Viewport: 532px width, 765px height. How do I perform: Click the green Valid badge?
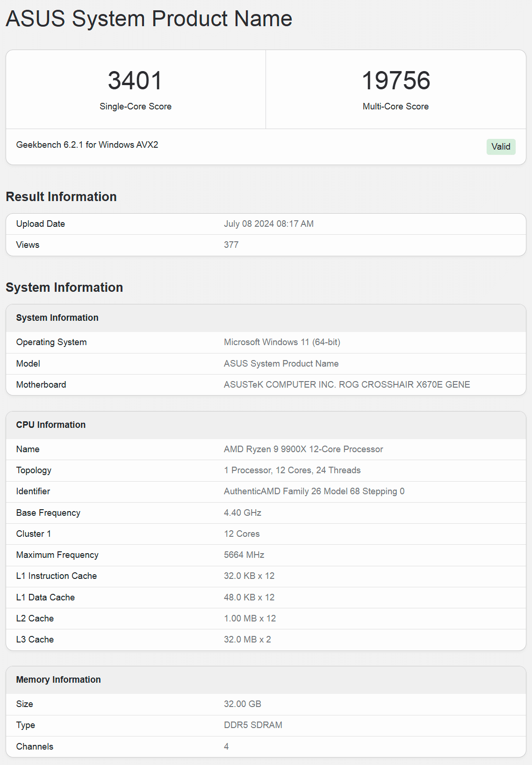point(501,147)
